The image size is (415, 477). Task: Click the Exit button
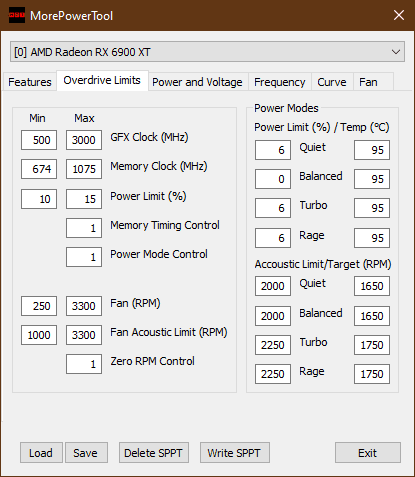(x=368, y=453)
